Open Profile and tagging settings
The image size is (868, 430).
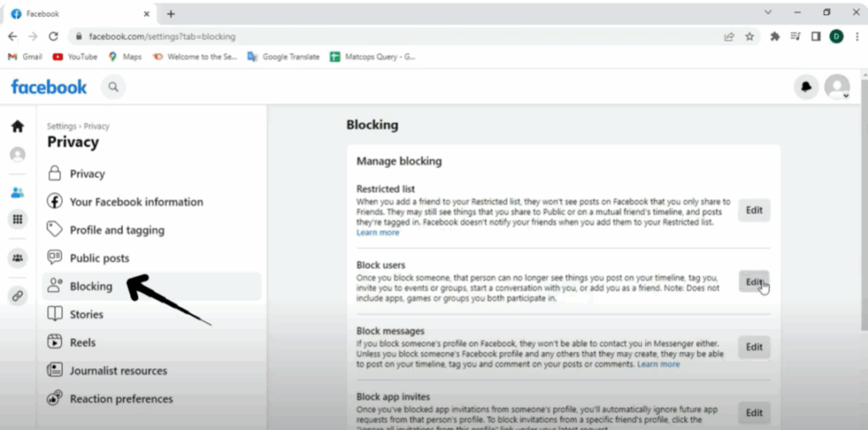tap(151, 230)
